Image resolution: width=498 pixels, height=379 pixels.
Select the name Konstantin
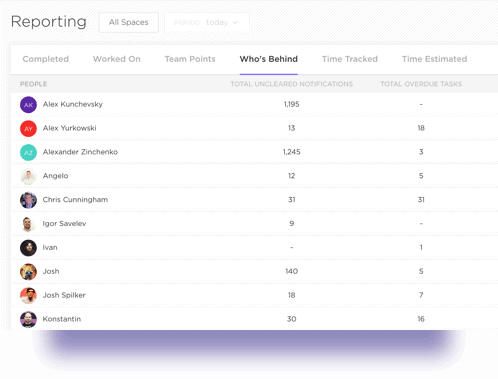click(62, 319)
